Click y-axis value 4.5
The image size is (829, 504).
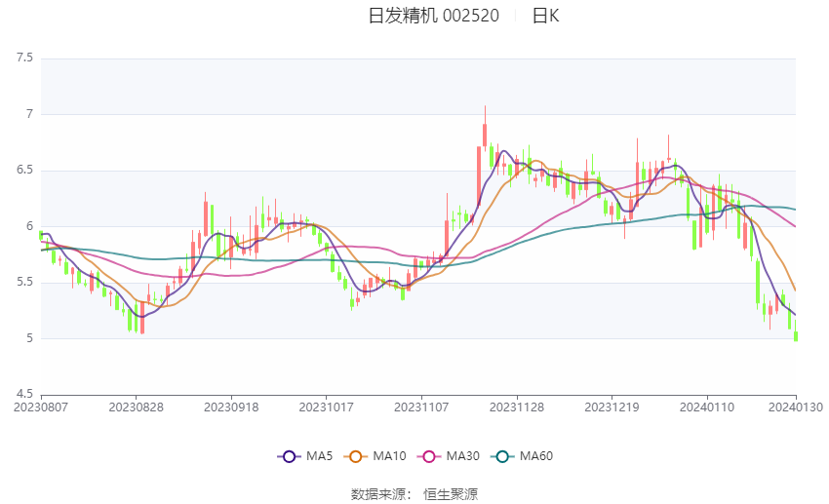point(24,394)
